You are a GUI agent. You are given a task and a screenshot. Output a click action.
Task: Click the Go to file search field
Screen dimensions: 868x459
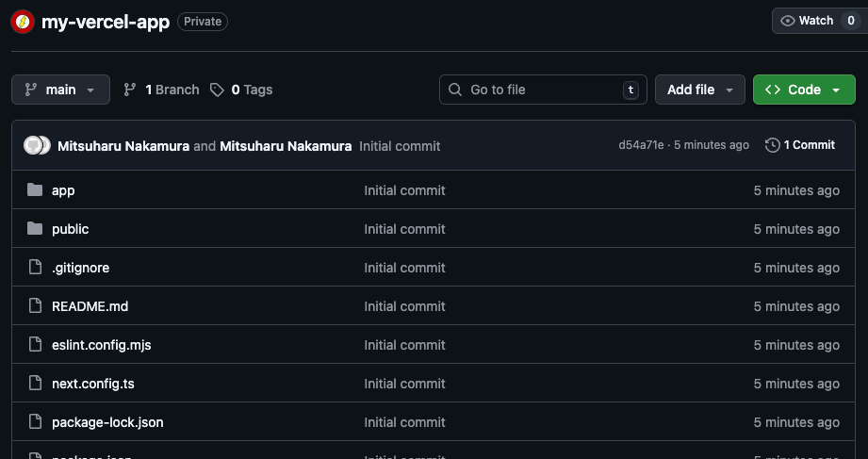[543, 90]
